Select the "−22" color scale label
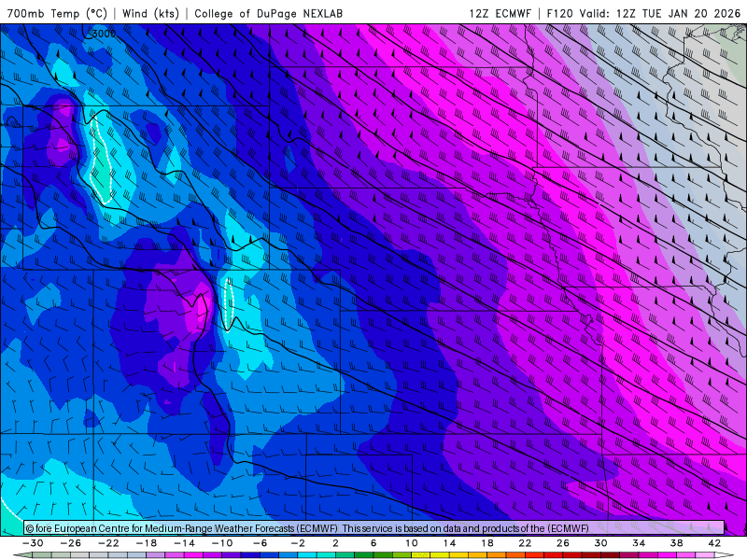Viewport: 747px width, 560px height. coord(108,543)
